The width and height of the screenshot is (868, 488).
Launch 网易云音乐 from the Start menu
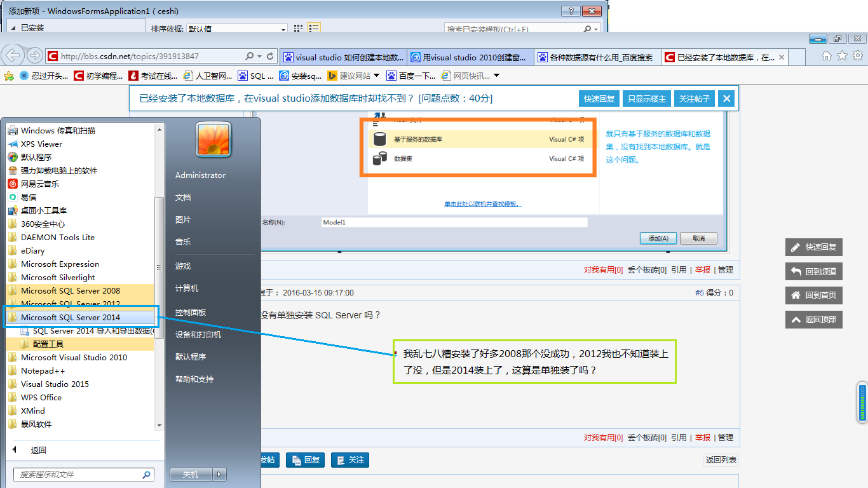34,184
